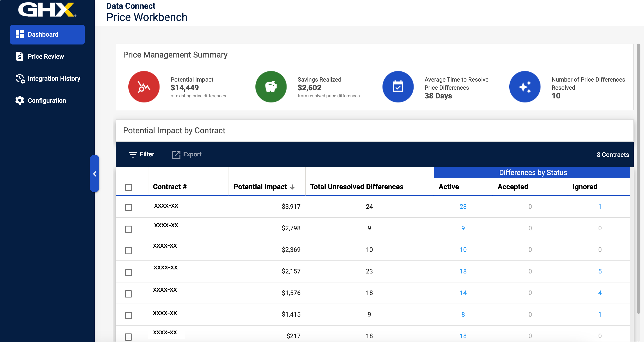644x342 pixels.
Task: Click the Filter funnel icon
Action: click(132, 154)
